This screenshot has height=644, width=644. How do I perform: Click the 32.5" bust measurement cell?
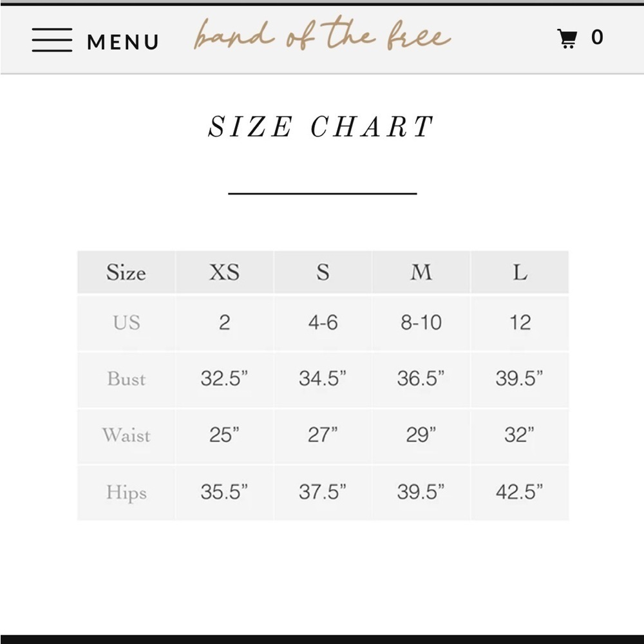(x=224, y=379)
